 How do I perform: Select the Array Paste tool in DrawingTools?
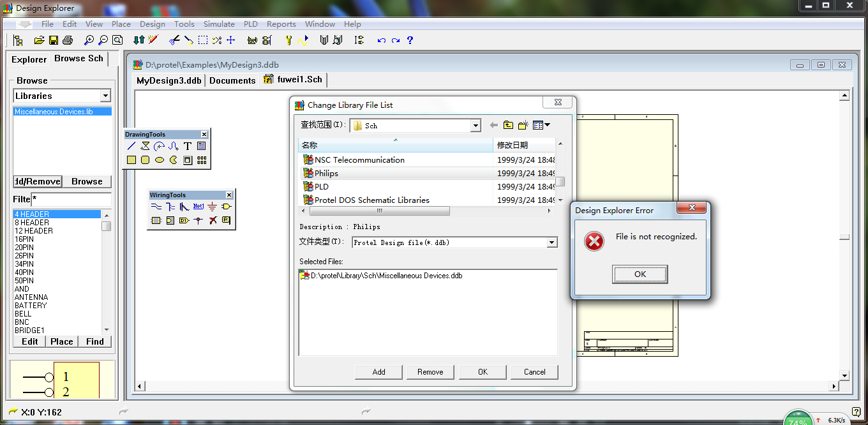point(202,160)
